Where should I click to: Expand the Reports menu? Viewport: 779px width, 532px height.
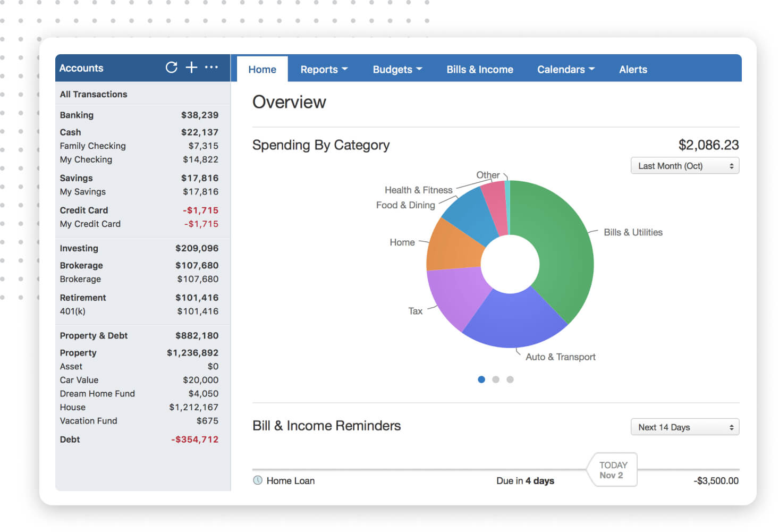(324, 70)
